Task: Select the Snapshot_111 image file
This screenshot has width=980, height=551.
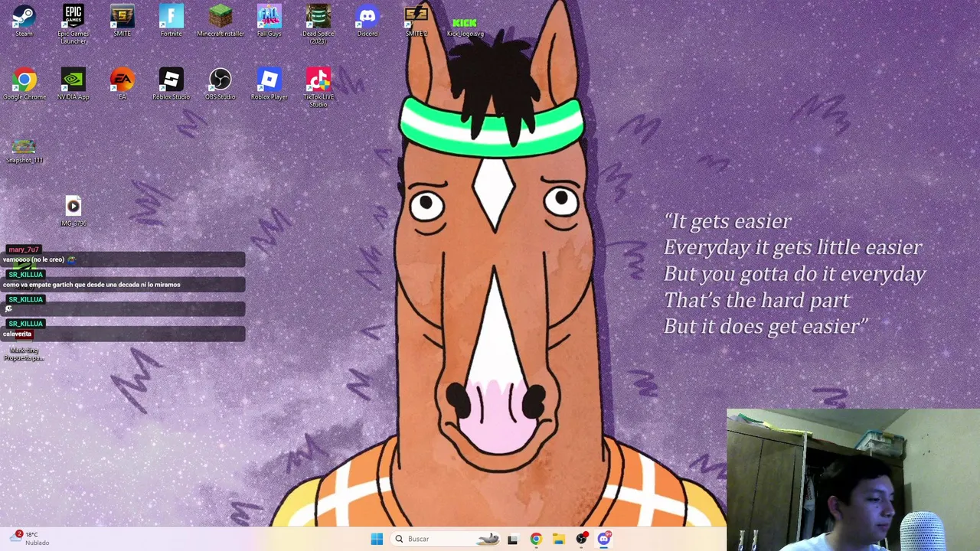Action: [24, 151]
